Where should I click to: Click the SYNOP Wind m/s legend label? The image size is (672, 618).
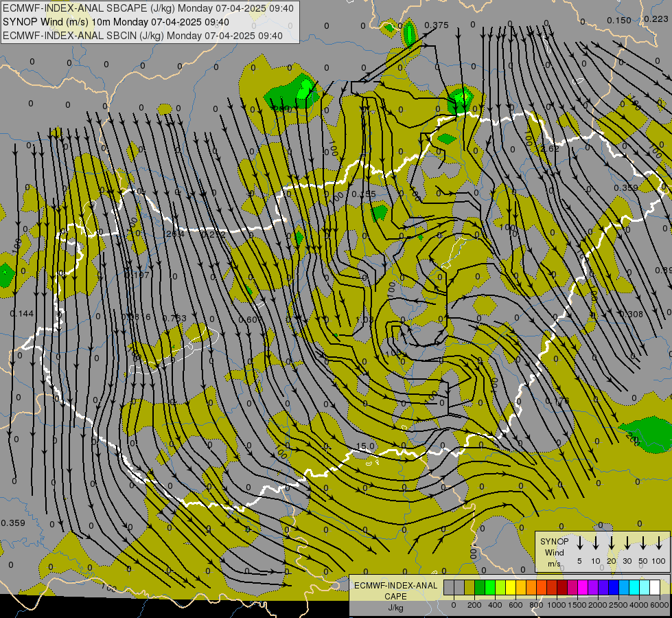pyautogui.click(x=554, y=552)
